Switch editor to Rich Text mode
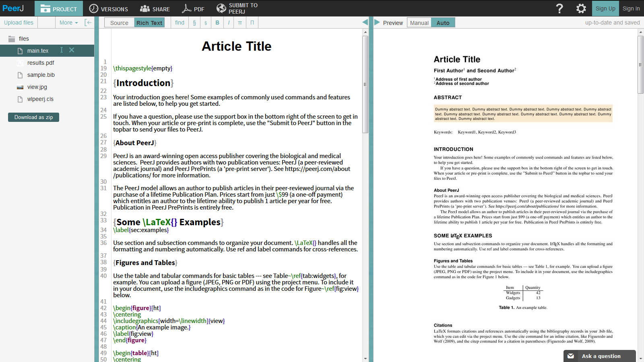Viewport: 644px width, 362px height. [x=149, y=23]
